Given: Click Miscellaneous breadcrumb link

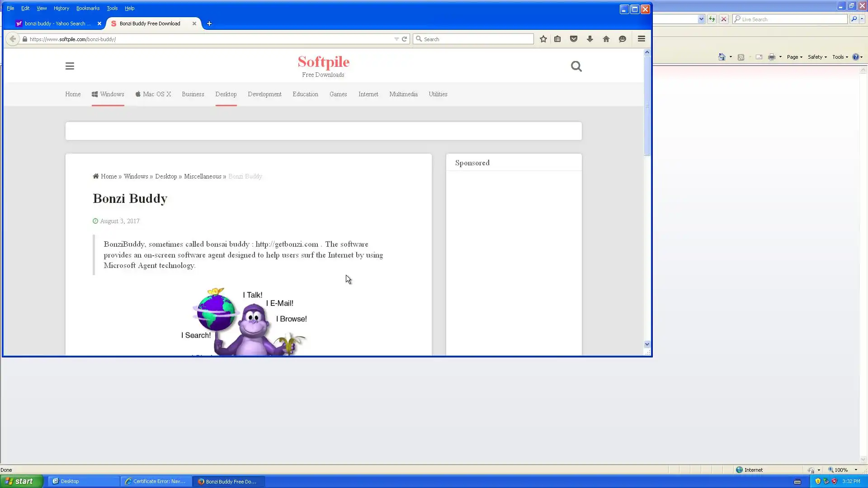Looking at the screenshot, I should point(202,177).
